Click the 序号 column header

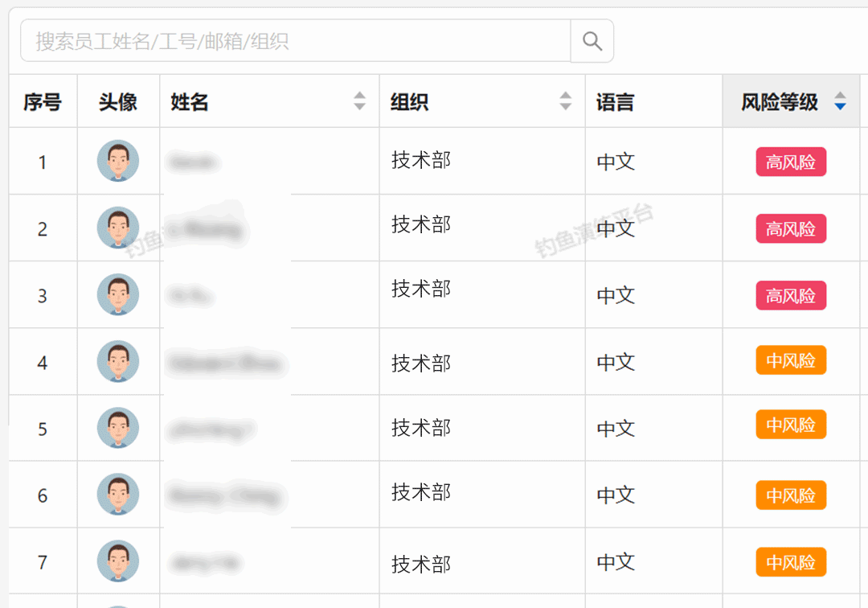tap(43, 102)
